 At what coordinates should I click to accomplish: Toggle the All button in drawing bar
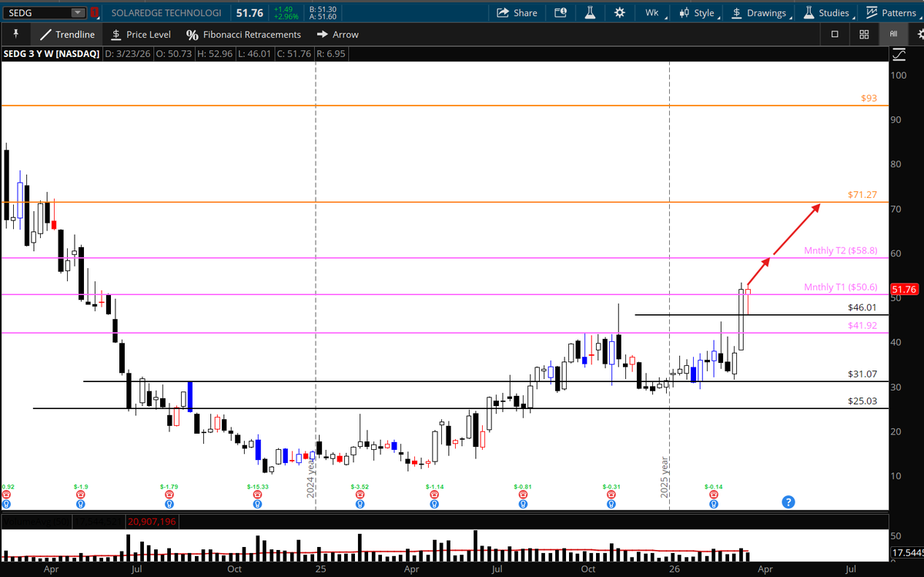point(893,35)
